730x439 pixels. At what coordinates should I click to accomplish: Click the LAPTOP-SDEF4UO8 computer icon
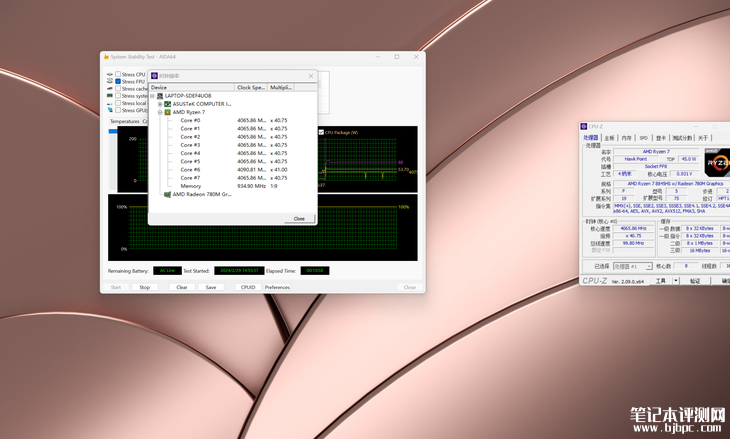tap(160, 96)
